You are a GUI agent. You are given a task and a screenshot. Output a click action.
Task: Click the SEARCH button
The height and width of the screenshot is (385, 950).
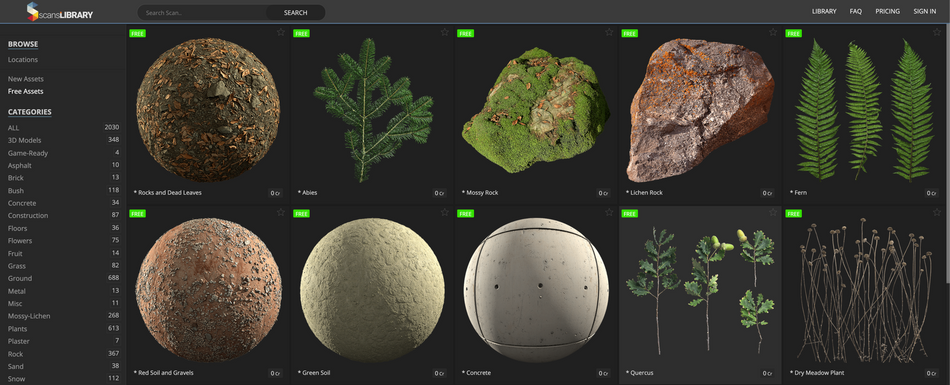(x=296, y=13)
